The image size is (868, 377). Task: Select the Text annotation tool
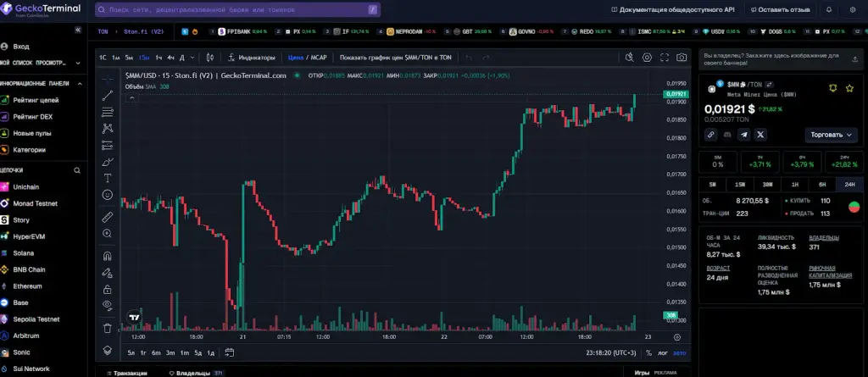coord(108,178)
